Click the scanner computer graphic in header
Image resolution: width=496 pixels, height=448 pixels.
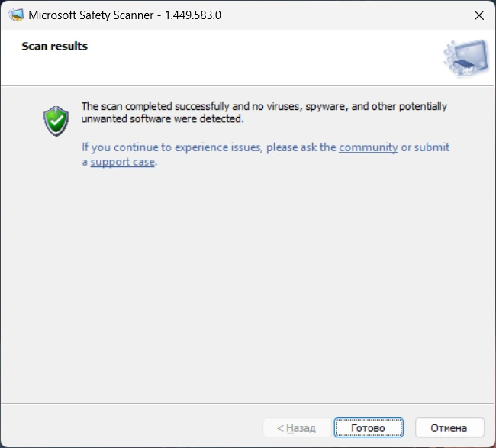[x=465, y=57]
